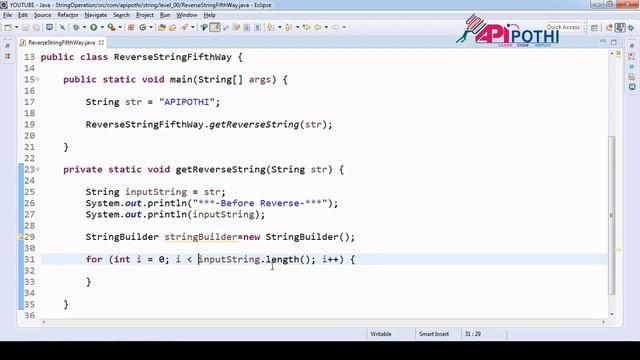Image resolution: width=640 pixels, height=360 pixels.
Task: Click the "Smart Insert" status bar entry
Action: point(433,334)
